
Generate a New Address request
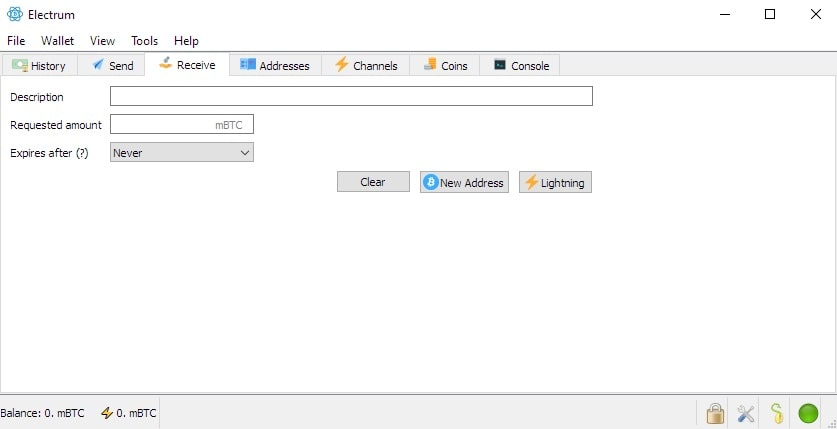point(464,182)
